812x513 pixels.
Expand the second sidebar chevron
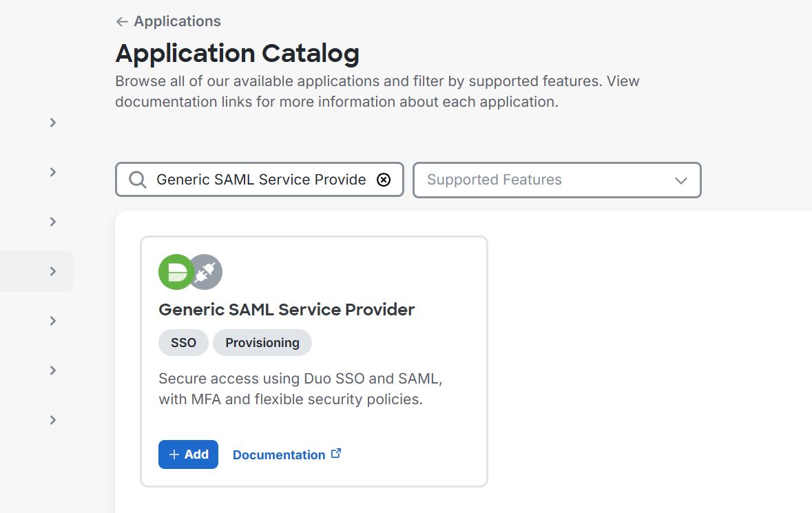tap(53, 172)
